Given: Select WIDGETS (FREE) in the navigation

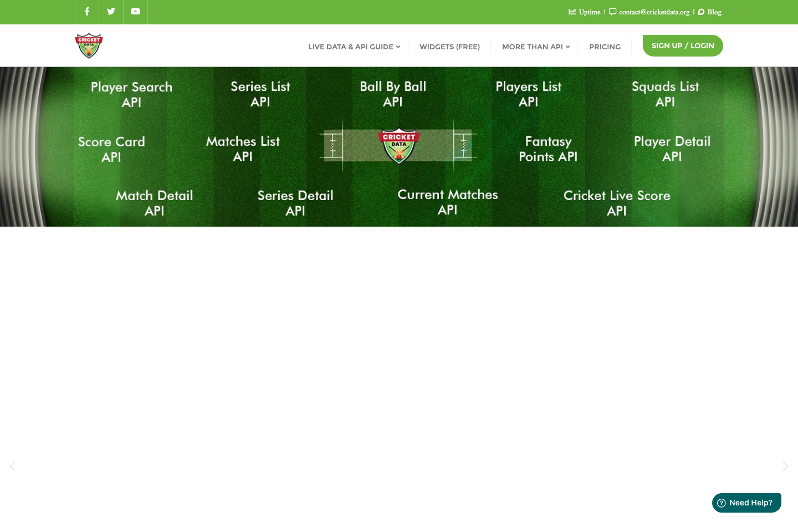Looking at the screenshot, I should click(x=449, y=47).
